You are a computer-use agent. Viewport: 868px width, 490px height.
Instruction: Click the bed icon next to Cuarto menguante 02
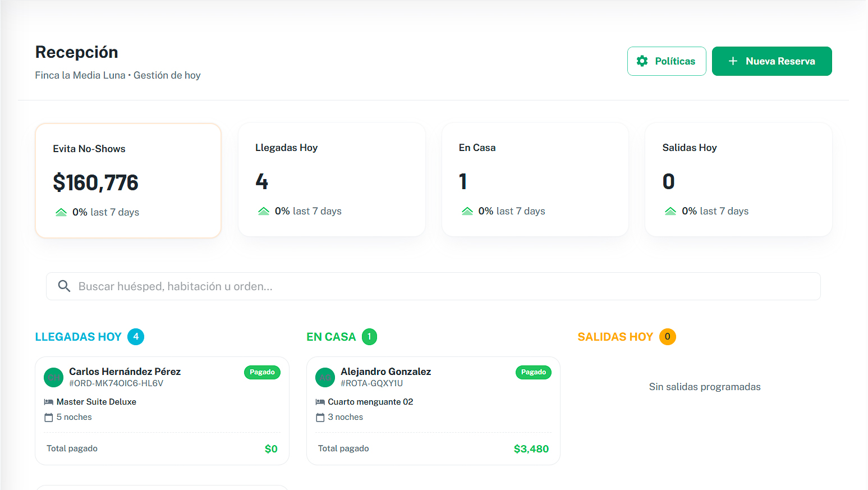click(320, 401)
